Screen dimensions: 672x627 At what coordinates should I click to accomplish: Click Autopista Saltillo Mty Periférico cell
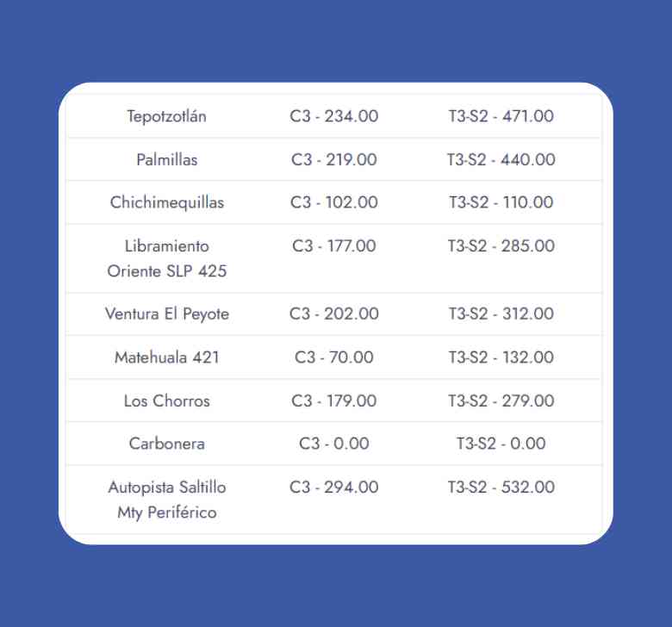coord(166,500)
